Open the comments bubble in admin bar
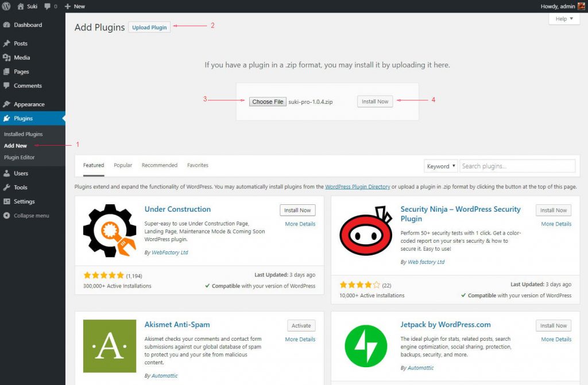This screenshot has width=588, height=385. 47,6
